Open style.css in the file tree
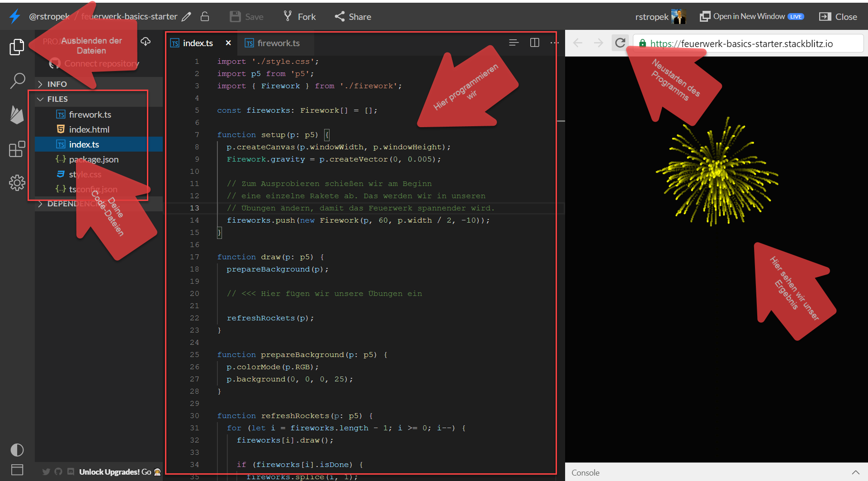The width and height of the screenshot is (868, 481). pos(99,174)
